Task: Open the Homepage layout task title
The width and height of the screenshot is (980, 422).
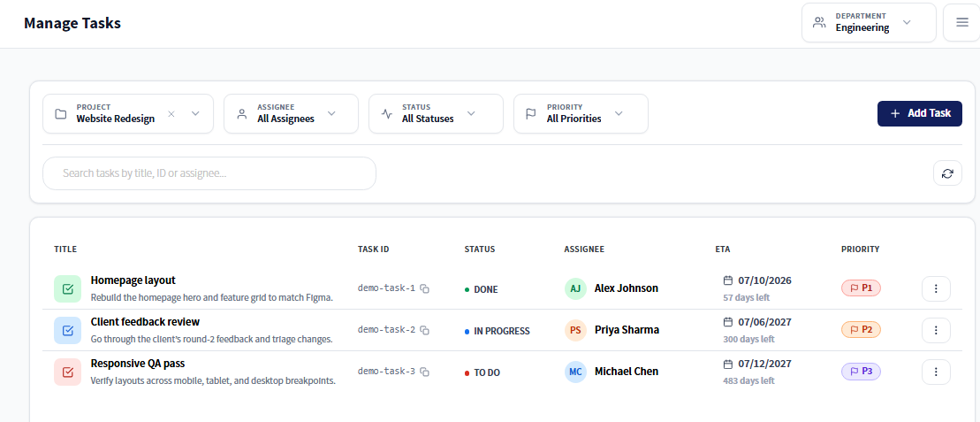Action: coord(133,280)
